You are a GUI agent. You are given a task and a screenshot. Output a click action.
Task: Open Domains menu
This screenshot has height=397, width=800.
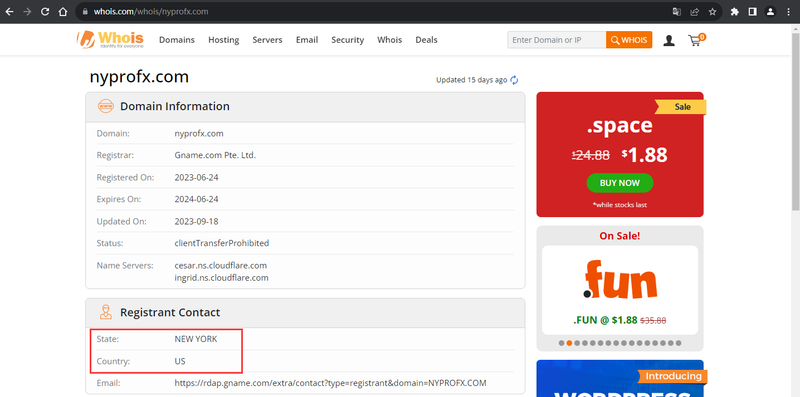177,40
